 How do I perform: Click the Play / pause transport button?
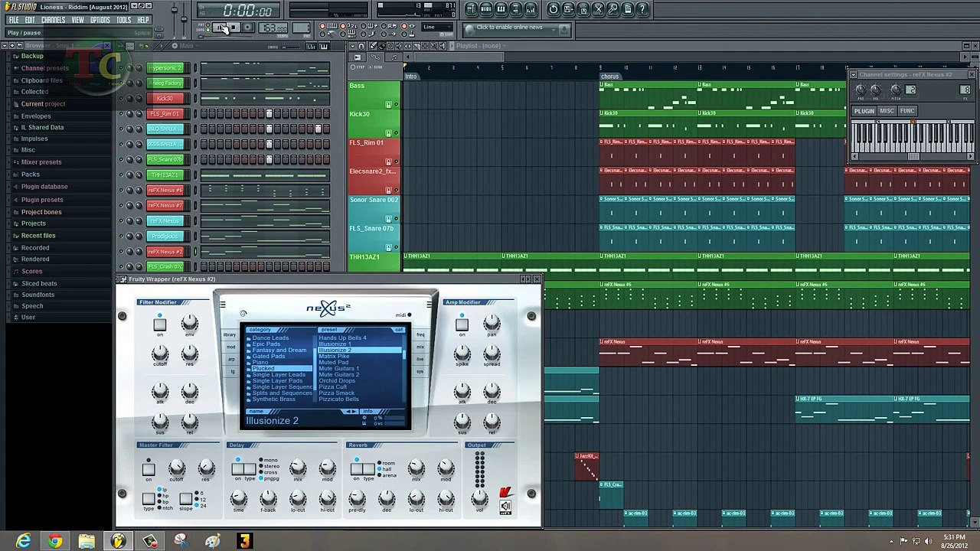(221, 28)
